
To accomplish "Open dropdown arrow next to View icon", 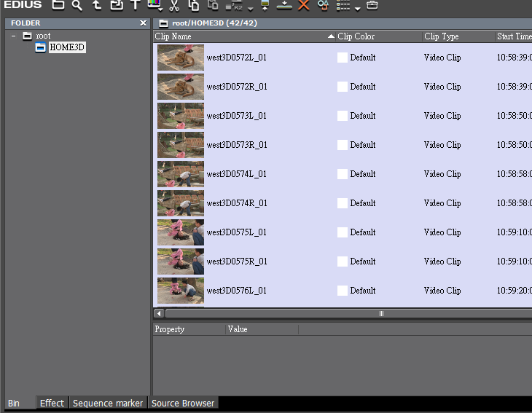I will tap(357, 9).
